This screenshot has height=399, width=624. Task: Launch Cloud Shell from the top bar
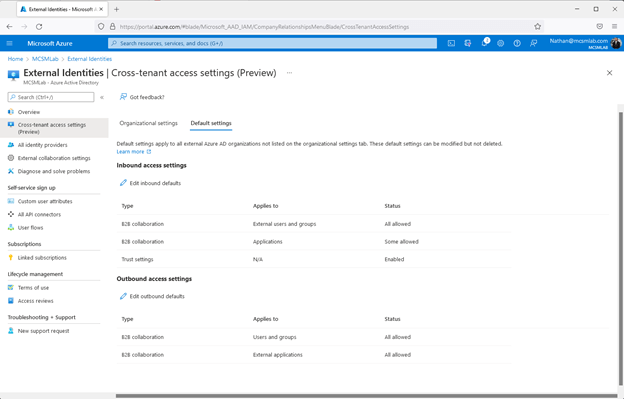[451, 43]
